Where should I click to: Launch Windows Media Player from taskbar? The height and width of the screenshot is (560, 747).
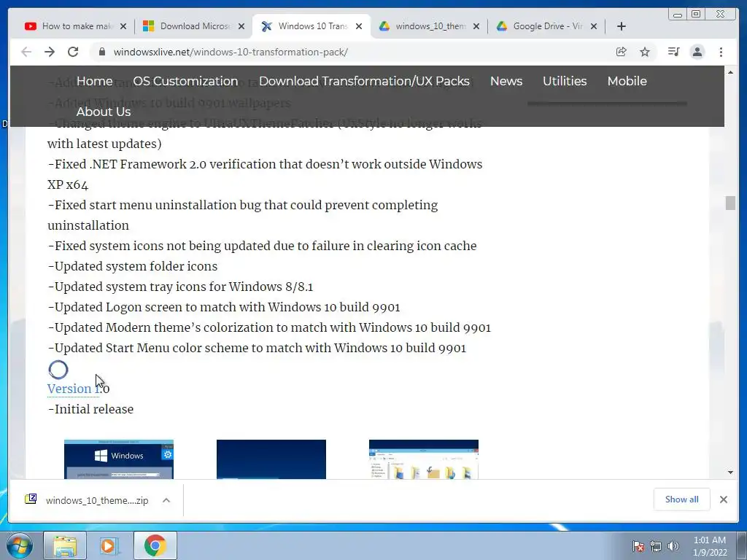coord(109,545)
